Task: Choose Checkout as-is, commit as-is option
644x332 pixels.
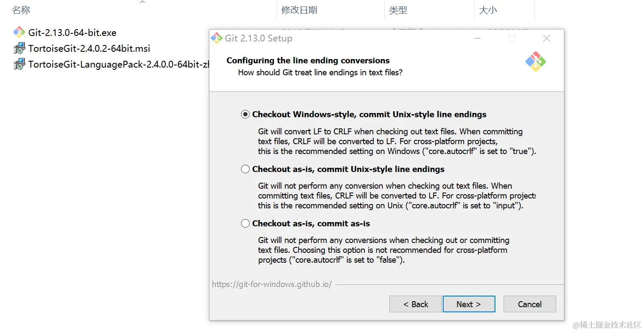Action: click(x=245, y=223)
